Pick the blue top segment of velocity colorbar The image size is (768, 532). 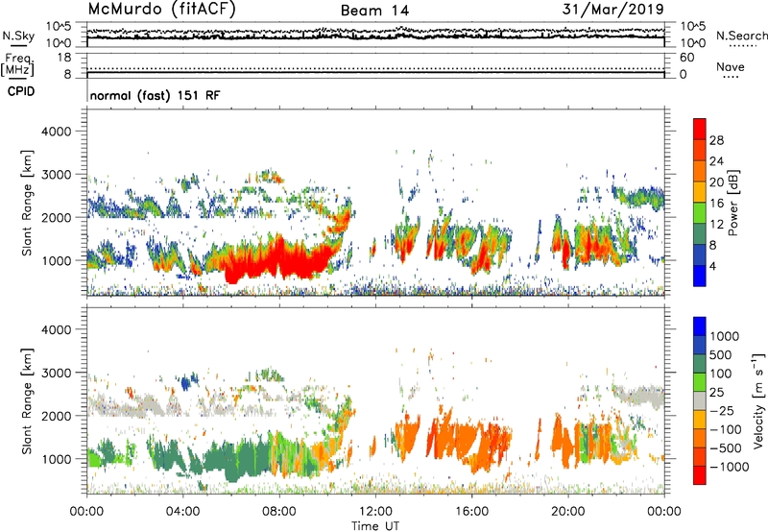(x=700, y=326)
